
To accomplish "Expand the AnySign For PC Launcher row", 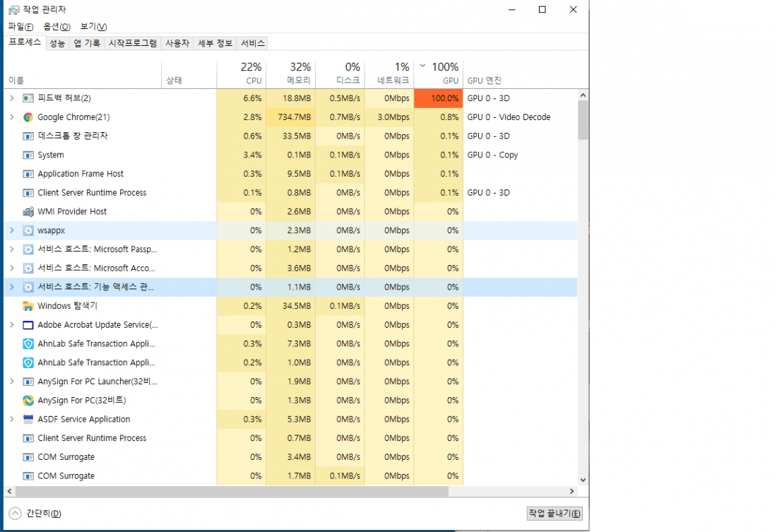I will point(11,382).
